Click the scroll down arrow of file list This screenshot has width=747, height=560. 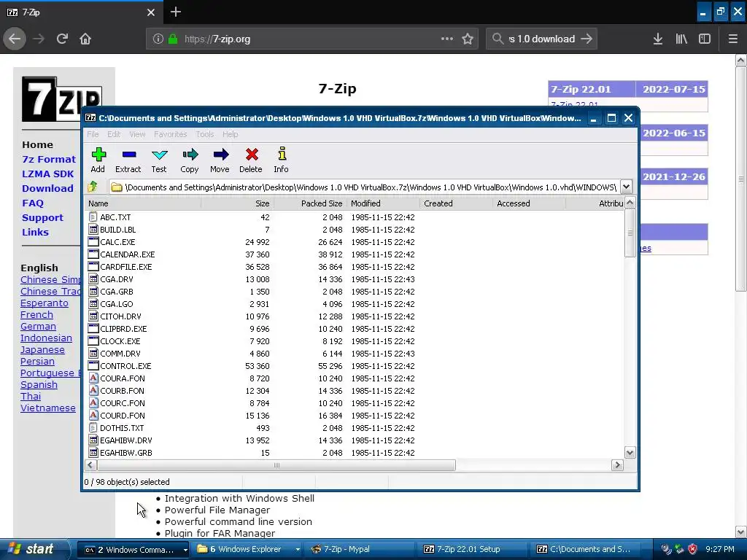click(630, 452)
